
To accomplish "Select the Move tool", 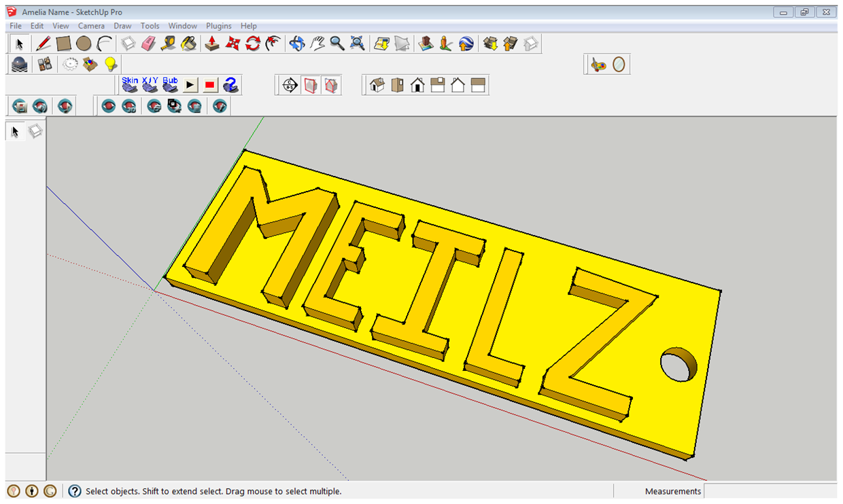I will coord(233,43).
